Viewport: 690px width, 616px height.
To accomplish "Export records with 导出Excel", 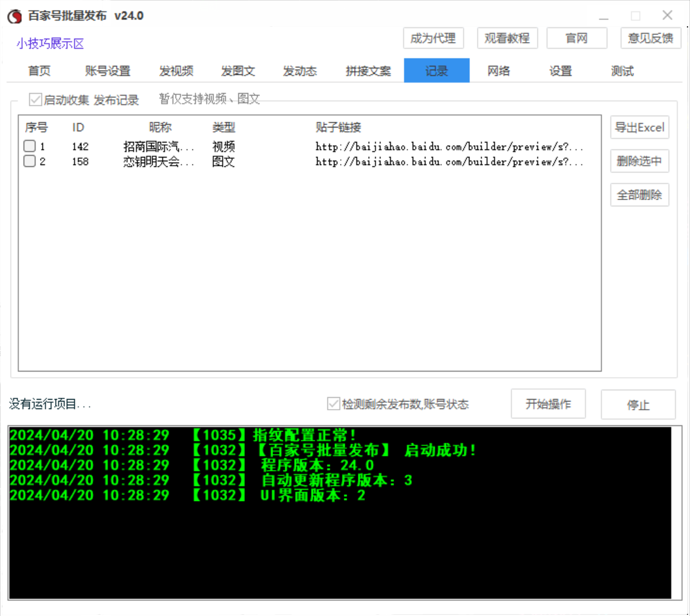I will pos(639,128).
